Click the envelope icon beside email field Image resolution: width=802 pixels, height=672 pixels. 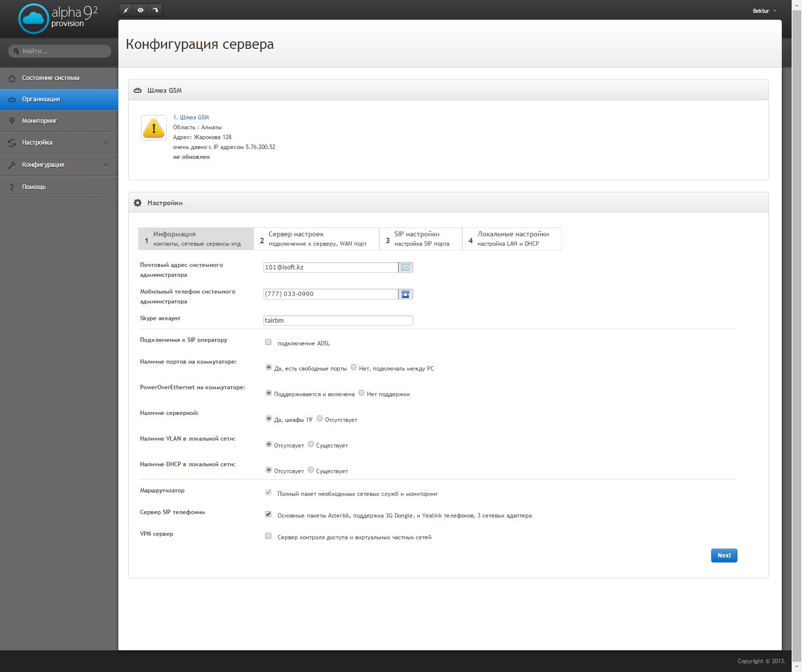click(x=405, y=267)
